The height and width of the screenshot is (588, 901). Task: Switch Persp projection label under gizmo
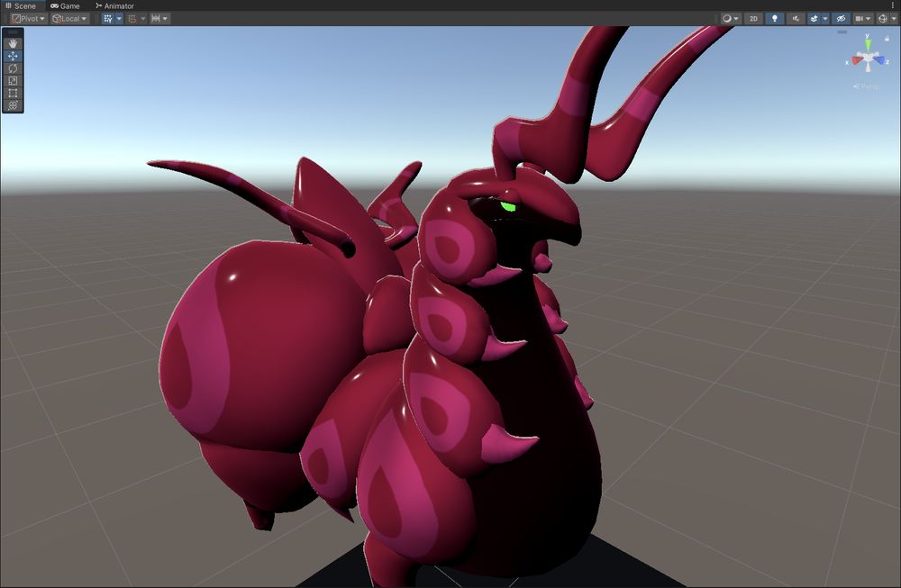click(867, 86)
